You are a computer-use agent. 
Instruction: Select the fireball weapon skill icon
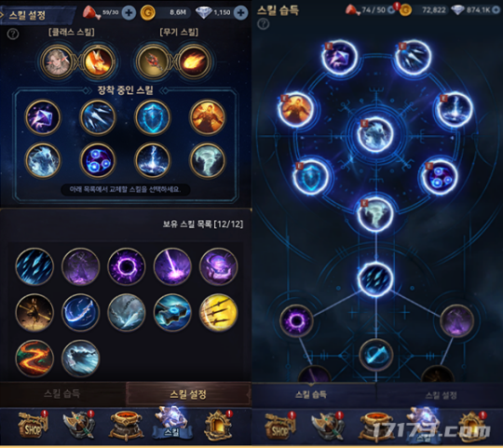[194, 61]
